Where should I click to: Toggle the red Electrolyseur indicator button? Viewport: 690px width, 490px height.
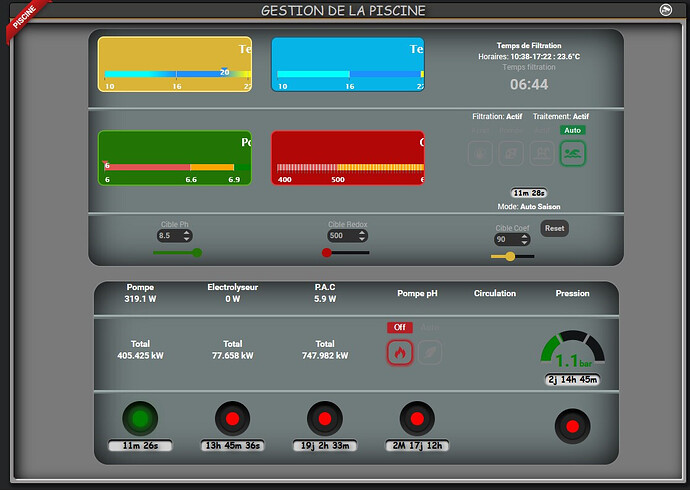(x=232, y=418)
